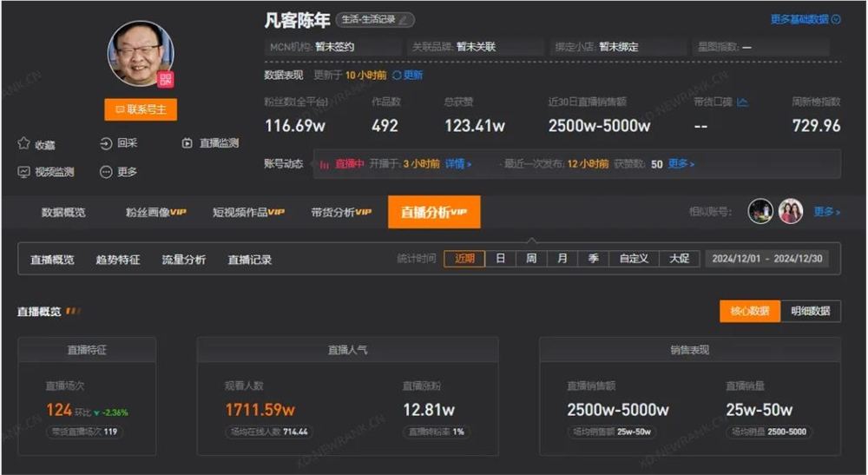Click 更多 link after 获赞数 50

[x=681, y=164]
